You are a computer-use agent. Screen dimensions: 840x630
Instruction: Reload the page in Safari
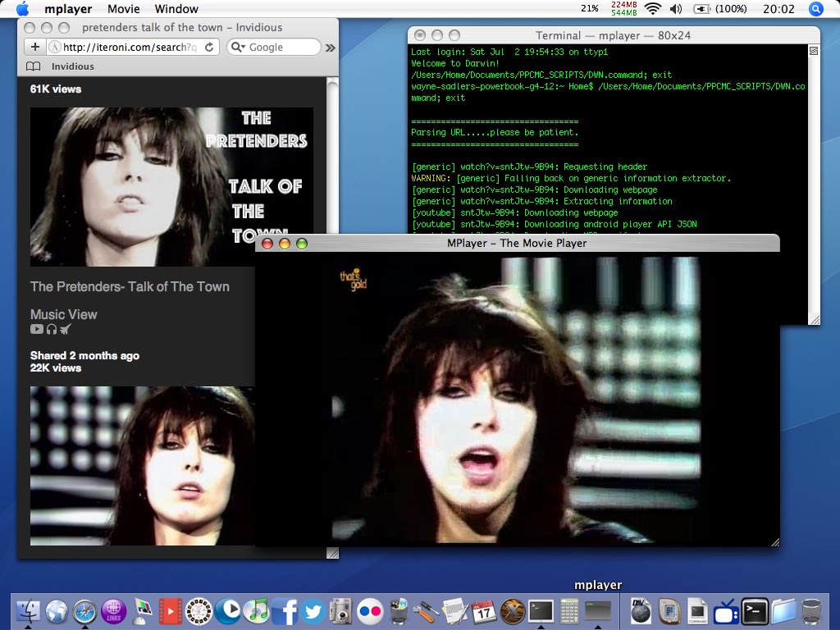(x=209, y=47)
